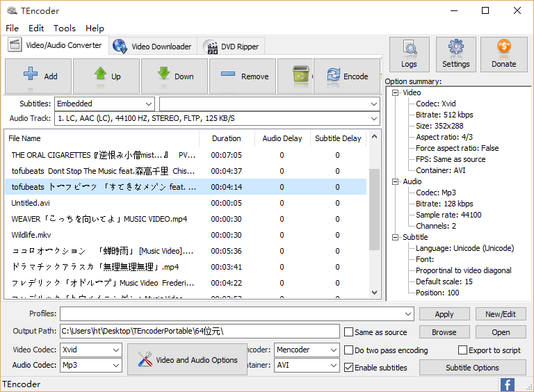The image size is (534, 392).
Task: Select the Wildlife.mkv file row
Action: tap(29, 235)
